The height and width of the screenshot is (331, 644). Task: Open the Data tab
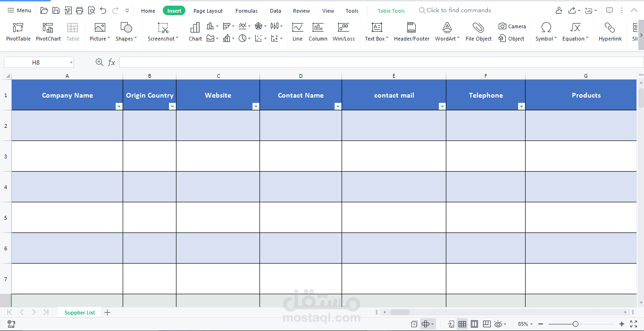(x=276, y=11)
